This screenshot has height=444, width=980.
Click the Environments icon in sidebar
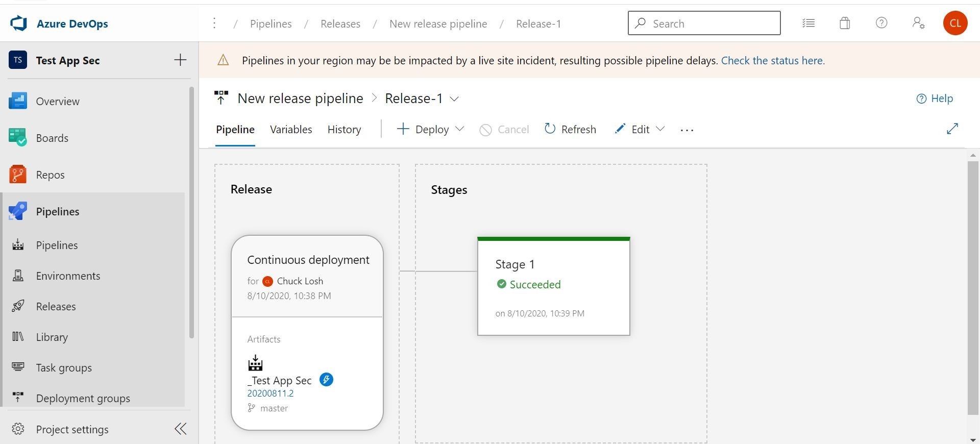click(18, 276)
